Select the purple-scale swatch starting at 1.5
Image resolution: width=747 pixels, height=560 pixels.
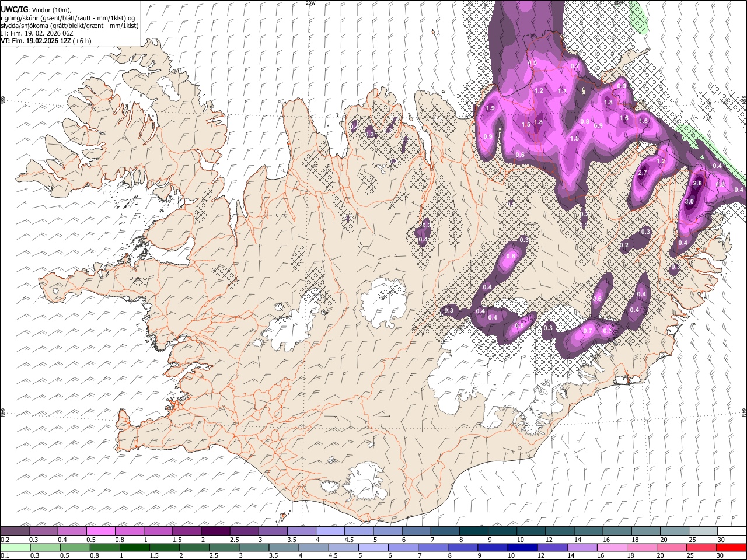click(187, 531)
